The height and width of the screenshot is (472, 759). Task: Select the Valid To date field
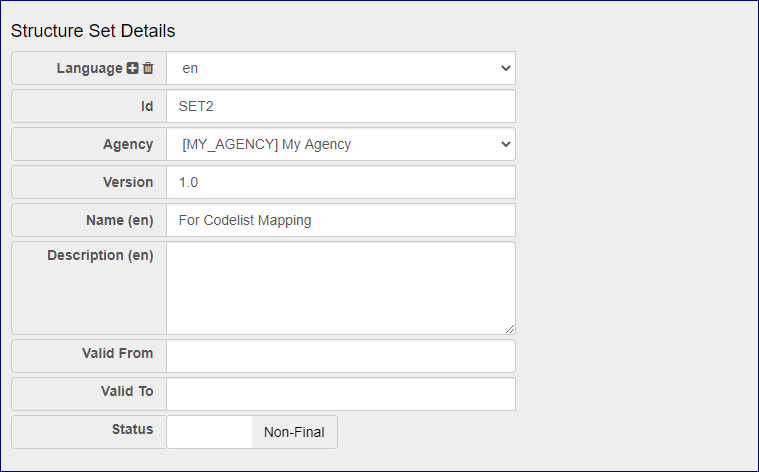pyautogui.click(x=341, y=394)
